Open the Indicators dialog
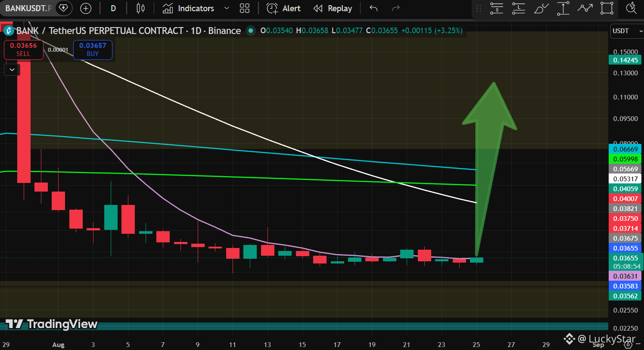Image resolution: width=644 pixels, height=350 pixels. coord(188,8)
